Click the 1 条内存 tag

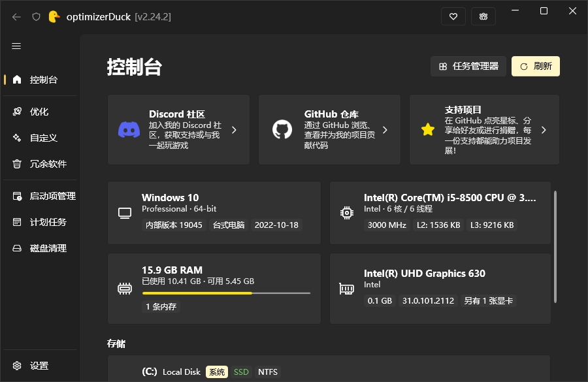[x=161, y=307]
